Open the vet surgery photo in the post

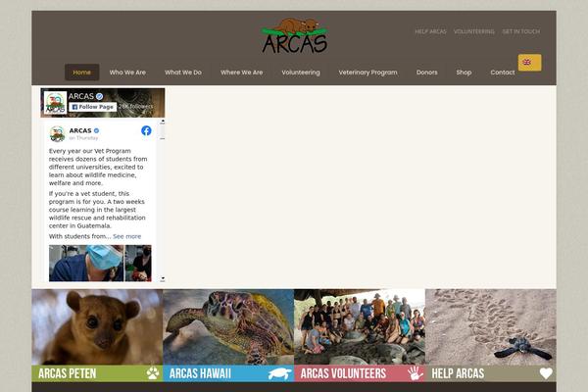(86, 263)
